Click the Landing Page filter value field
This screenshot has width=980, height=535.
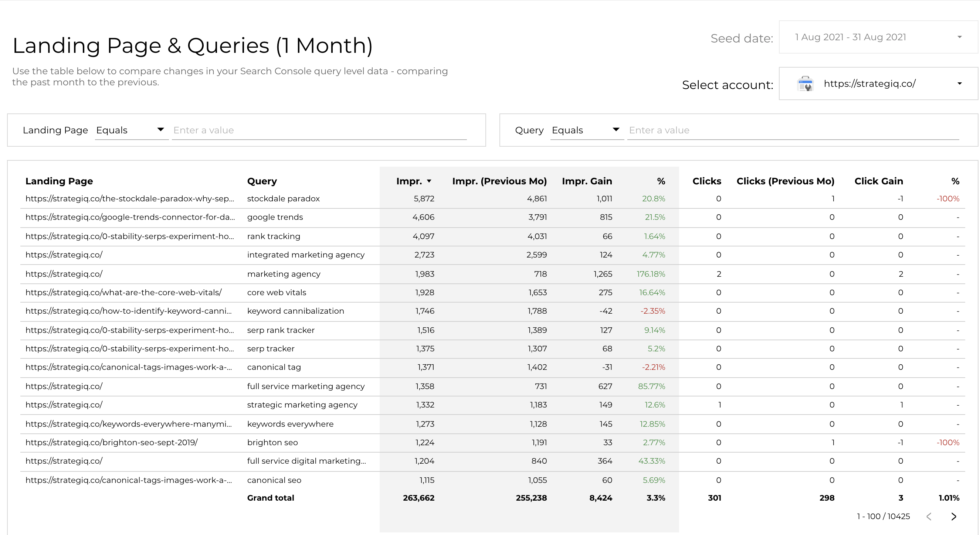[x=319, y=130]
